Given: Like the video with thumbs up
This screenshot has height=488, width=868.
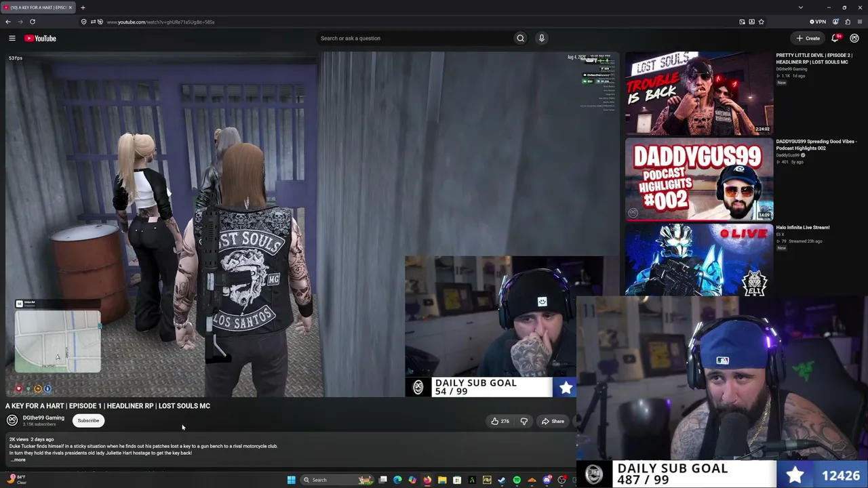Looking at the screenshot, I should click(x=500, y=422).
